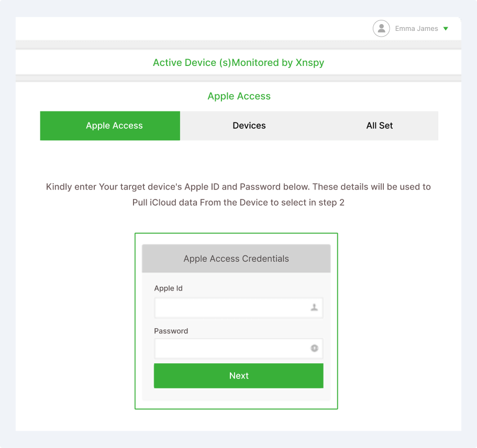Viewport: 477px width, 448px height.
Task: Open the Devices tab
Action: click(x=249, y=126)
